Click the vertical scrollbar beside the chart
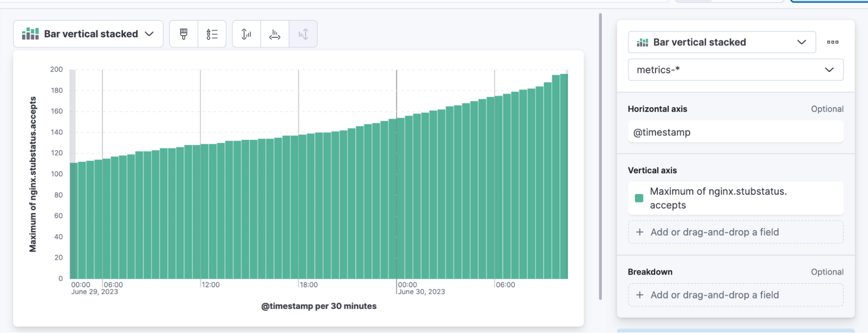This screenshot has height=333, width=868. [x=600, y=156]
